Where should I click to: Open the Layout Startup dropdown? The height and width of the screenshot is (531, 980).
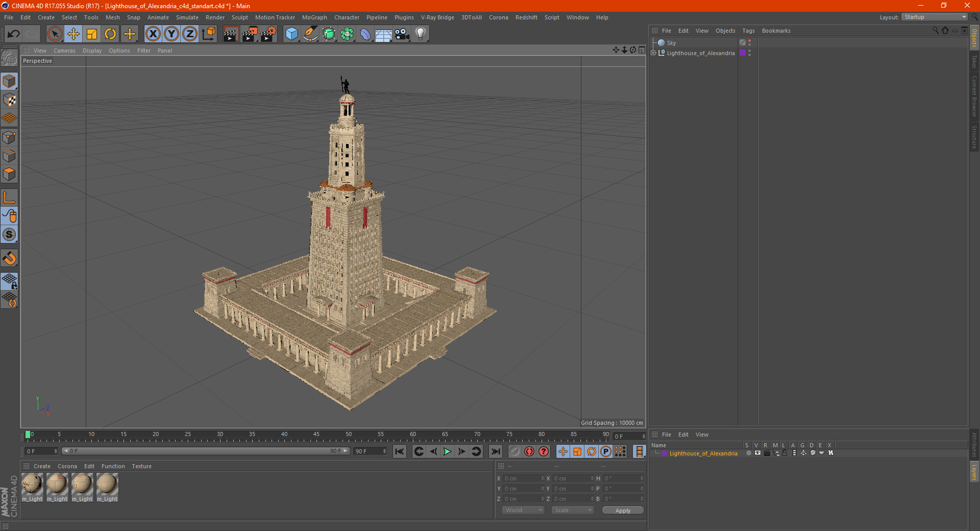pos(935,17)
